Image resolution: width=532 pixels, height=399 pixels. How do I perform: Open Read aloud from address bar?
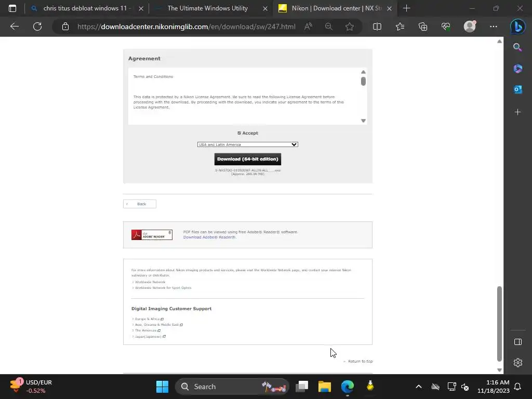(308, 26)
